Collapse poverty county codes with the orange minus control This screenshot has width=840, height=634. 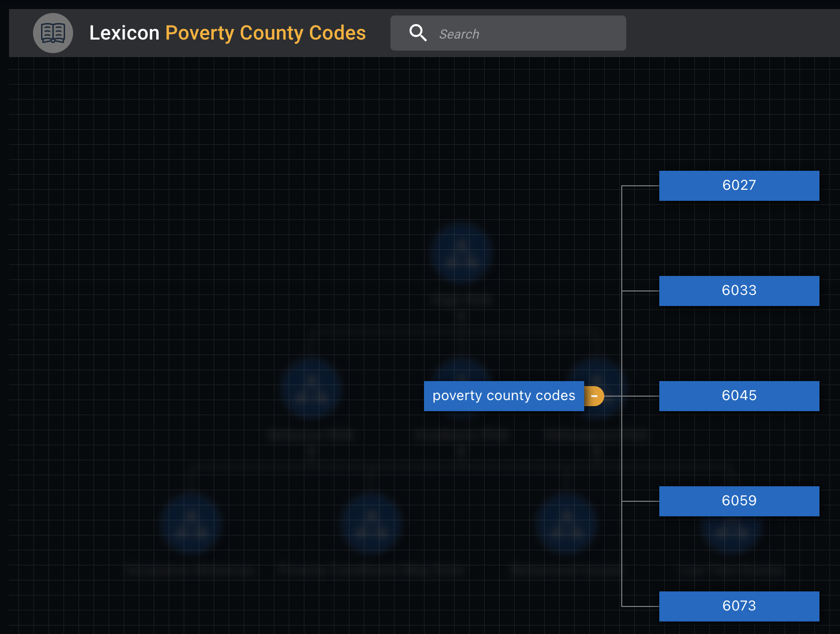(x=594, y=396)
